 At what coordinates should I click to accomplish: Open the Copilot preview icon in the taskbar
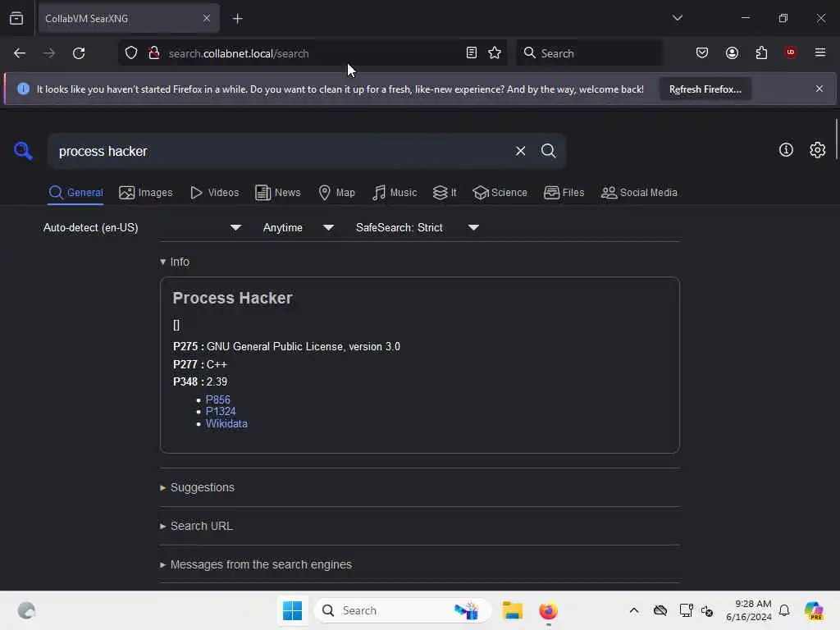pyautogui.click(x=814, y=610)
